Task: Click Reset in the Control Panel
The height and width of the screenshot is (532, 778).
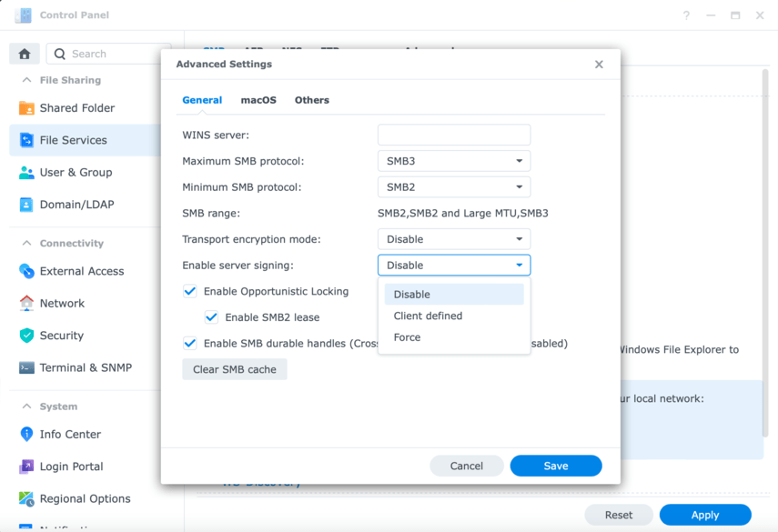Action: (618, 515)
